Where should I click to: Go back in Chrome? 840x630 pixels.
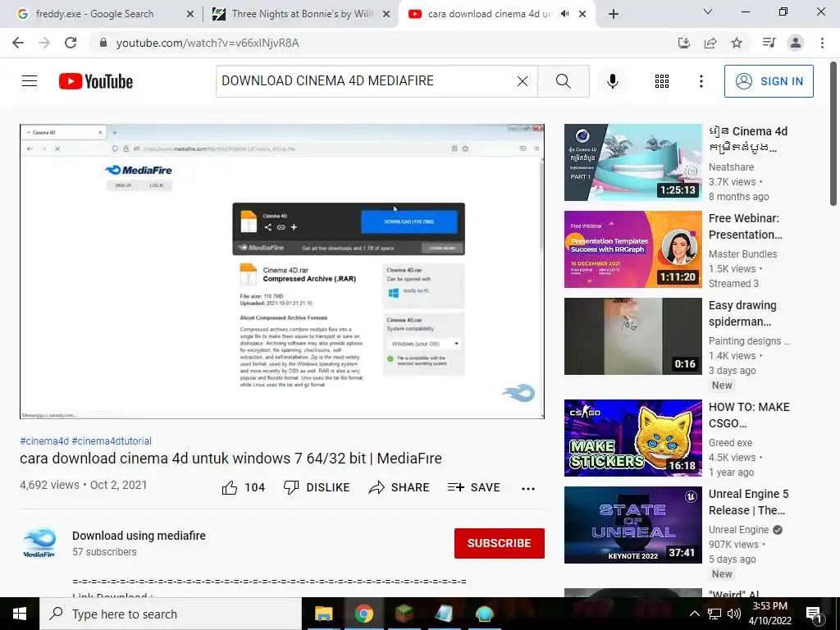(x=18, y=43)
